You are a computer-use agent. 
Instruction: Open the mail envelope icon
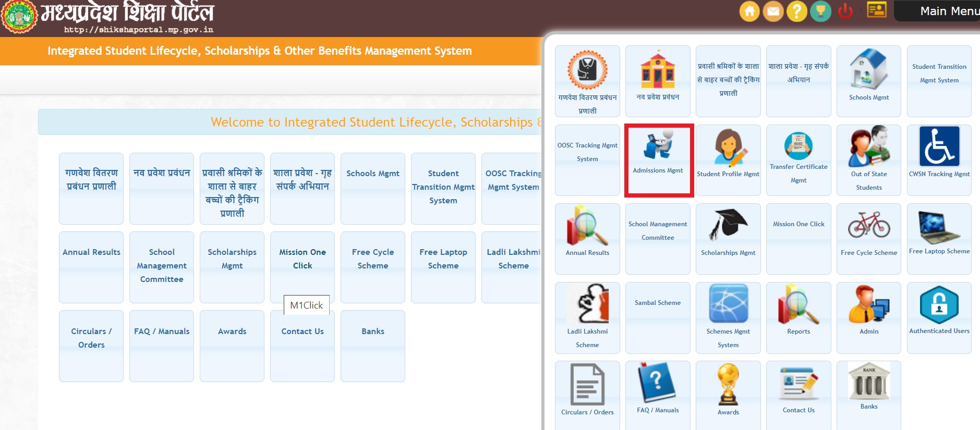773,11
